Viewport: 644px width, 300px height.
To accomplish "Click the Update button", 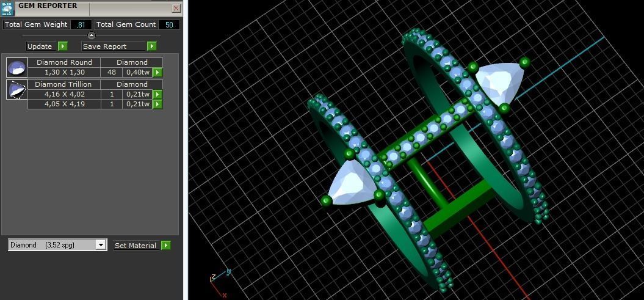I will 40,46.
